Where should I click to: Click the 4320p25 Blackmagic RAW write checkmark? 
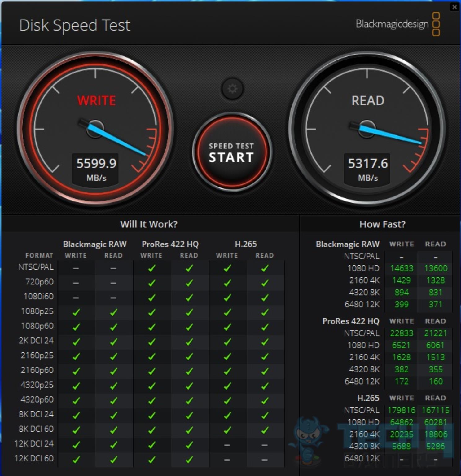(76, 386)
